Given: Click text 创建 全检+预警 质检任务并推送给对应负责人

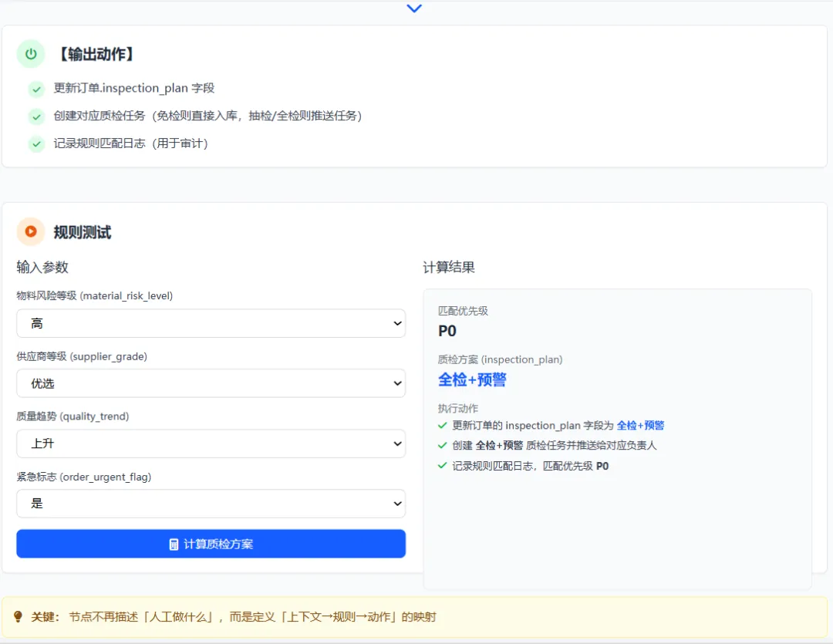Looking at the screenshot, I should point(555,445).
